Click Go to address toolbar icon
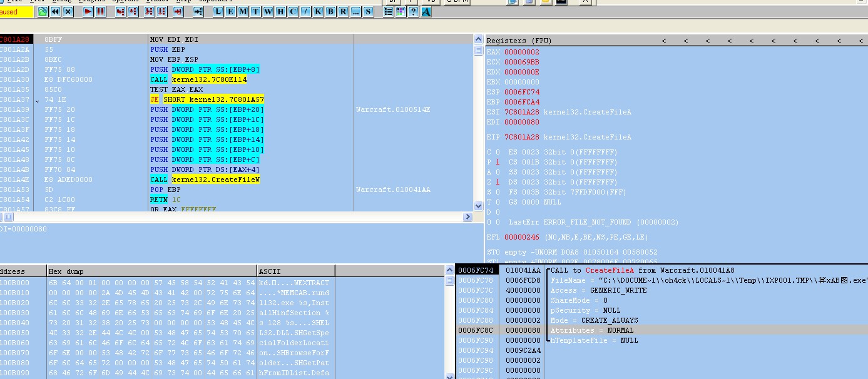Image resolution: width=868 pixels, height=379 pixels. 198,12
